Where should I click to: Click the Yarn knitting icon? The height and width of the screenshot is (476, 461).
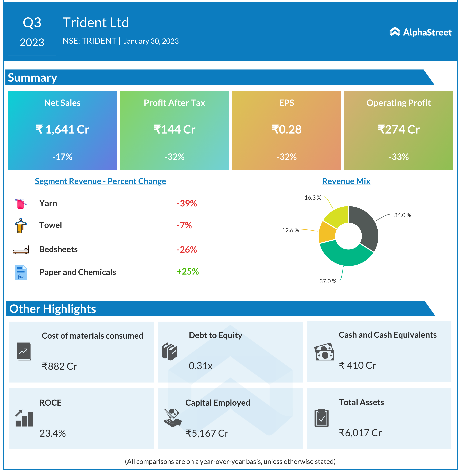(21, 203)
